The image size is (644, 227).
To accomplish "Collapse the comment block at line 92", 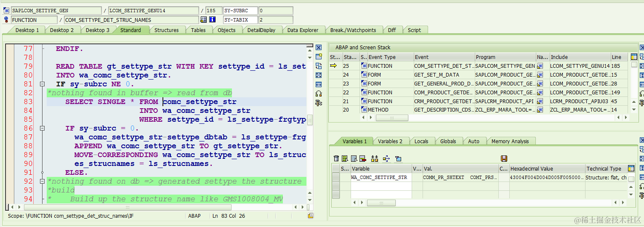I will pyautogui.click(x=42, y=182).
